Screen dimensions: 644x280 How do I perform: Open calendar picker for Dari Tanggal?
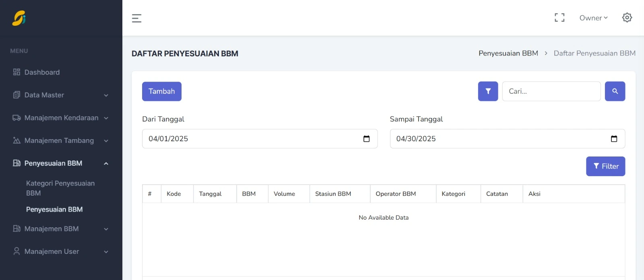pyautogui.click(x=366, y=139)
